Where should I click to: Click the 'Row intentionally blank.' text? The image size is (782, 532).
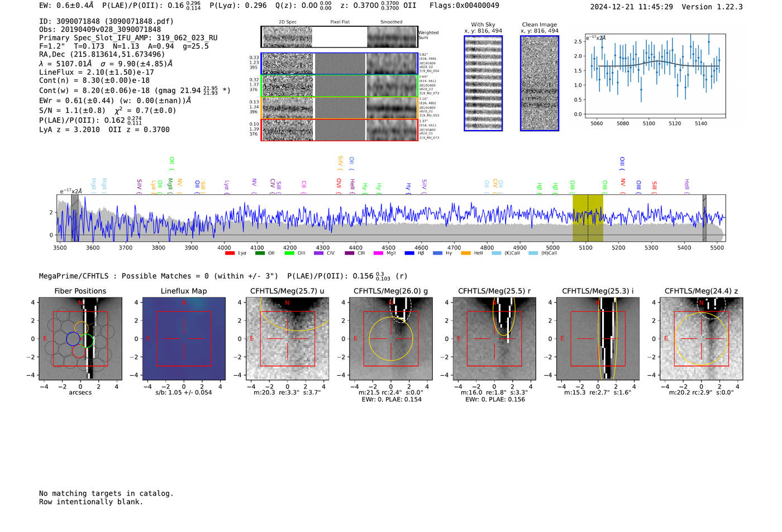[91, 502]
